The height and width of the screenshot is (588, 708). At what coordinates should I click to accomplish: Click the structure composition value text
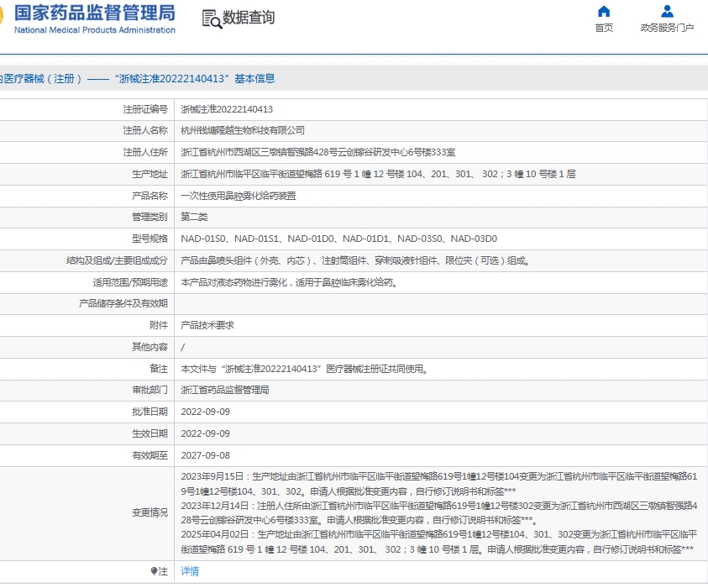pyautogui.click(x=356, y=260)
